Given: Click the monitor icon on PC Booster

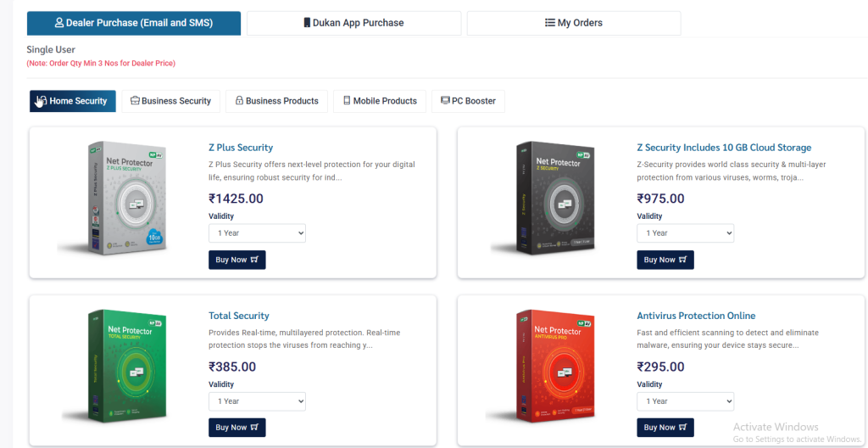Looking at the screenshot, I should [x=445, y=101].
